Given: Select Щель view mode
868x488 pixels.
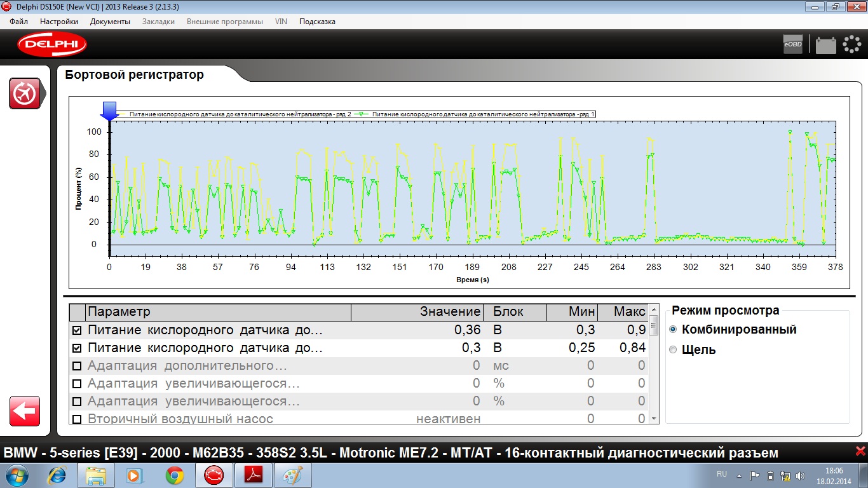Looking at the screenshot, I should 673,349.
